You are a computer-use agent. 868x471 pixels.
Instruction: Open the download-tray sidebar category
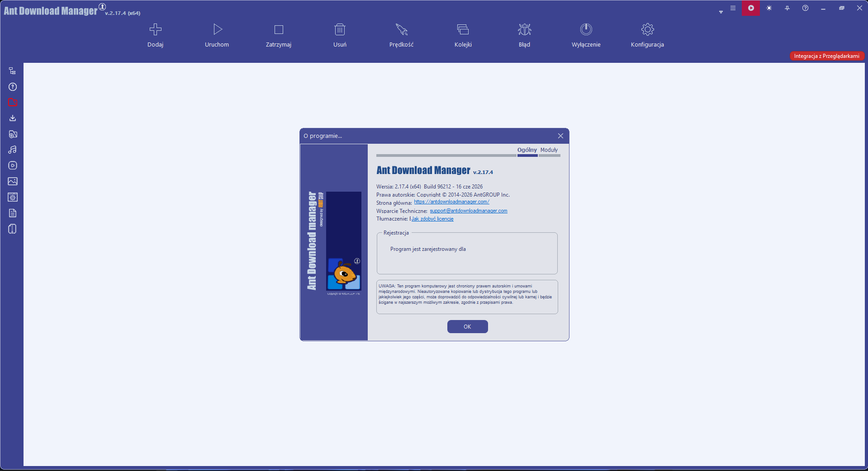tap(13, 118)
